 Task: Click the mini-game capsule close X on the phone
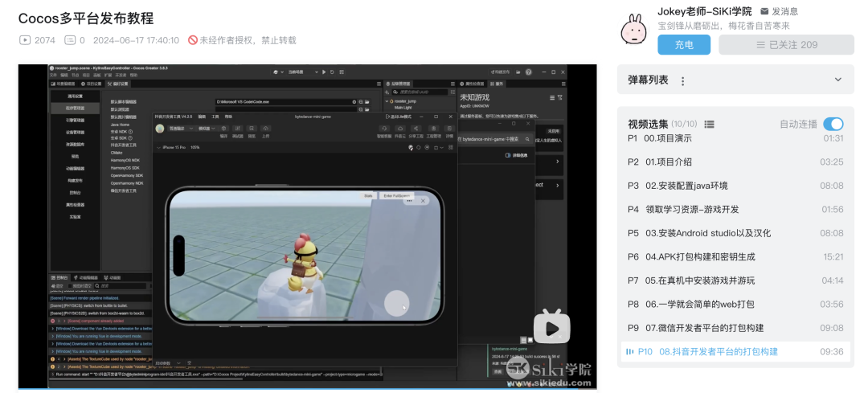[423, 201]
